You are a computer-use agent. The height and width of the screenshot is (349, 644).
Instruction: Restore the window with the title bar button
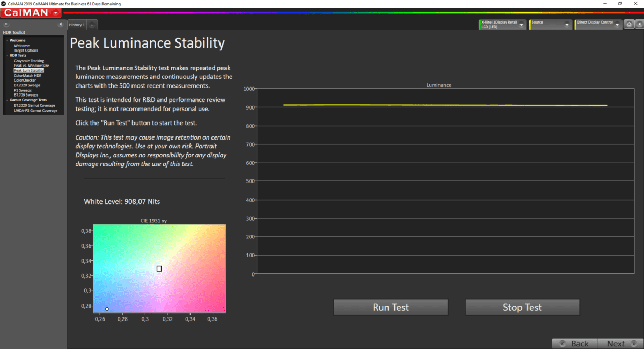[620, 4]
